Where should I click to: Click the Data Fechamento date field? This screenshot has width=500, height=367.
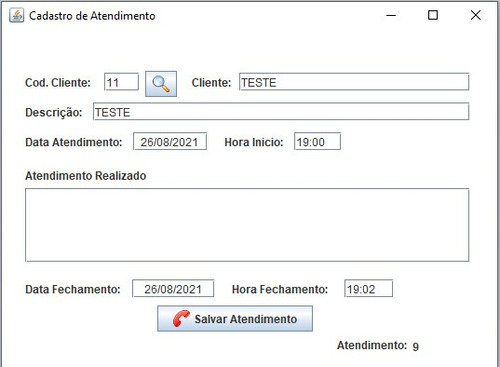point(173,289)
